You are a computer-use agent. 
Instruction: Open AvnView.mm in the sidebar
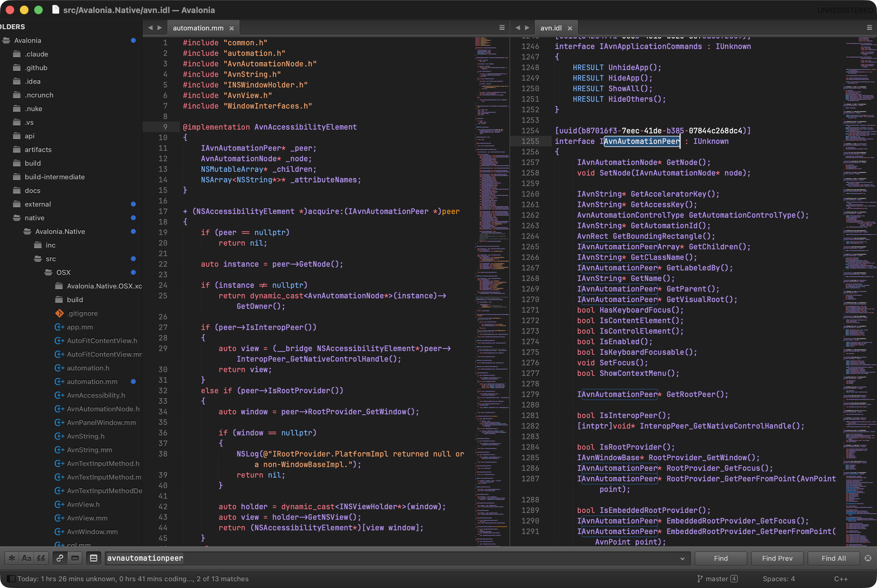87,518
